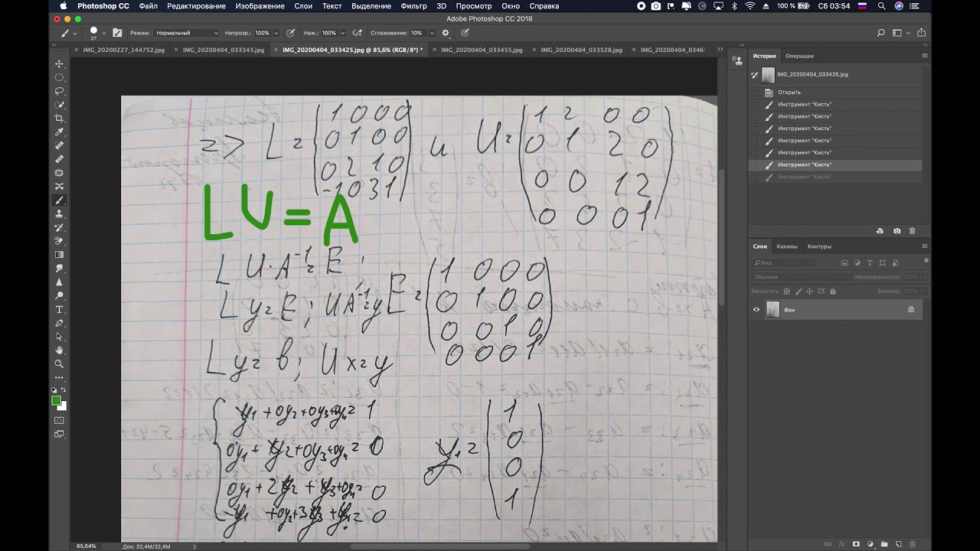Click the lock icon on Фон layer

[x=911, y=310]
